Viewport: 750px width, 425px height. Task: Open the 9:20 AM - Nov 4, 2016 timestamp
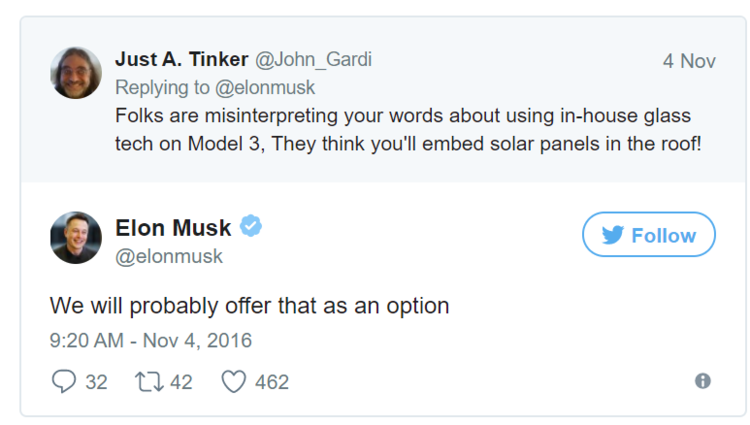click(x=151, y=340)
